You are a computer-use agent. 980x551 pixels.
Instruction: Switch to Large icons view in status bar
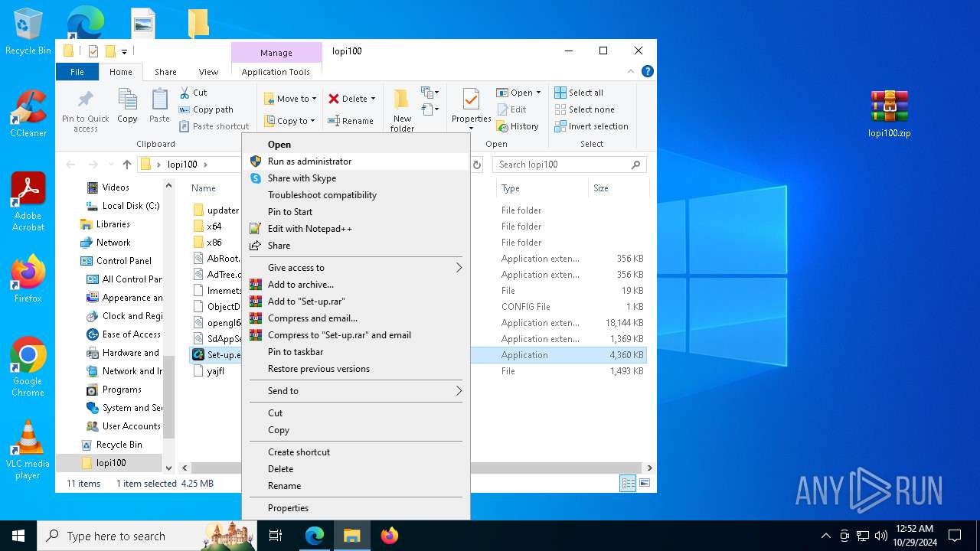[645, 484]
